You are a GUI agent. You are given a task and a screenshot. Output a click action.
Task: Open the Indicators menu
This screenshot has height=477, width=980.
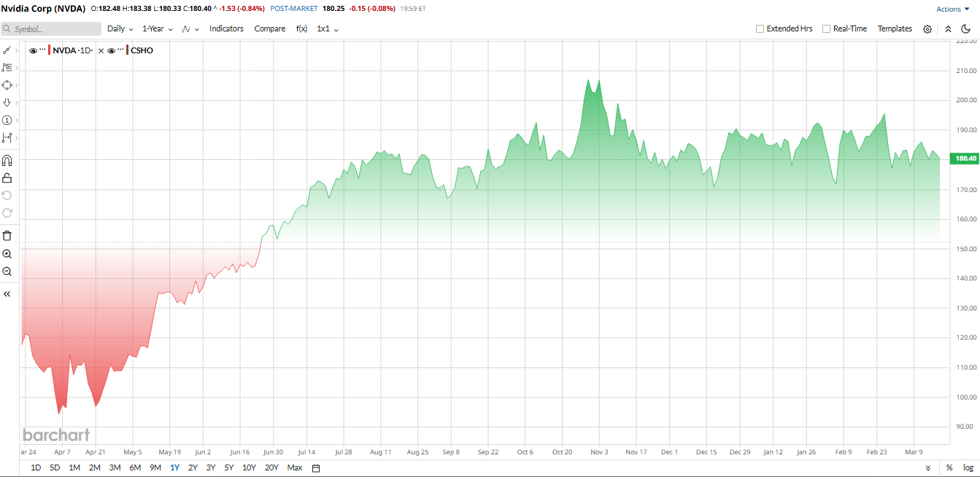226,28
